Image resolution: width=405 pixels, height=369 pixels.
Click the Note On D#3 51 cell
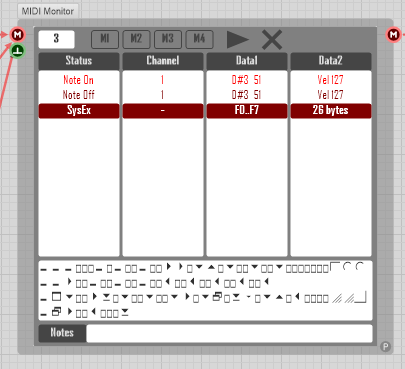(247, 80)
